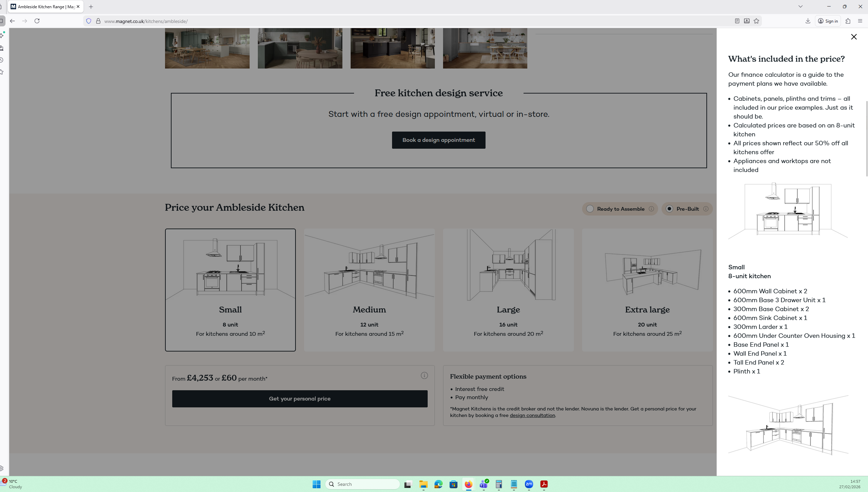Choose the Medium 12 unit kitchen card
The width and height of the screenshot is (868, 492).
369,290
